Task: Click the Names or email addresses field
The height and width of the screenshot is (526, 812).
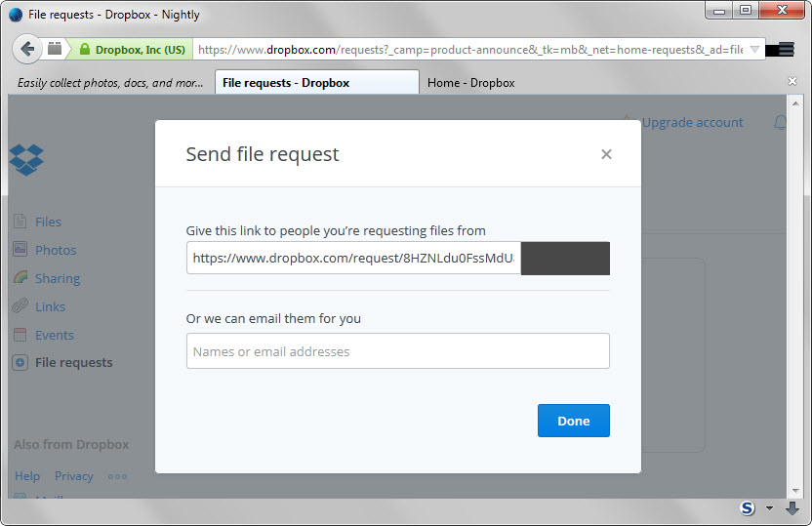Action: click(398, 351)
